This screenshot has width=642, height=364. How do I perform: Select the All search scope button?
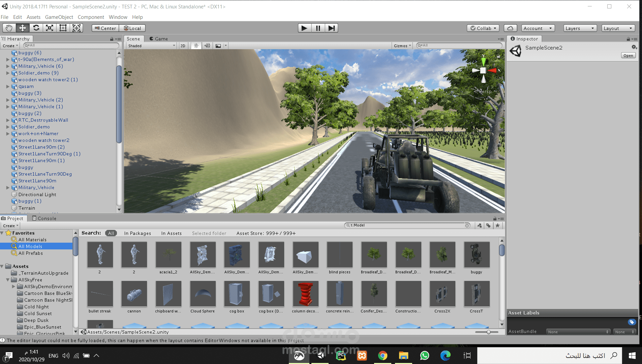[111, 233]
